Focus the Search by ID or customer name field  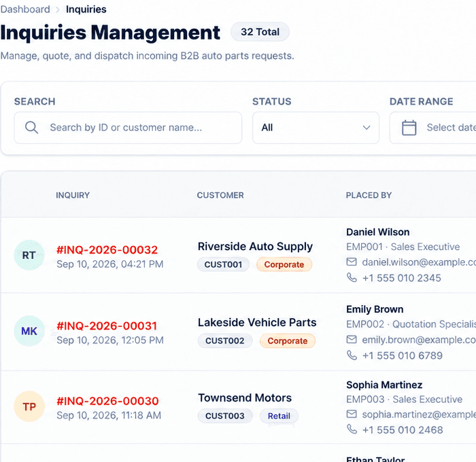click(x=128, y=128)
